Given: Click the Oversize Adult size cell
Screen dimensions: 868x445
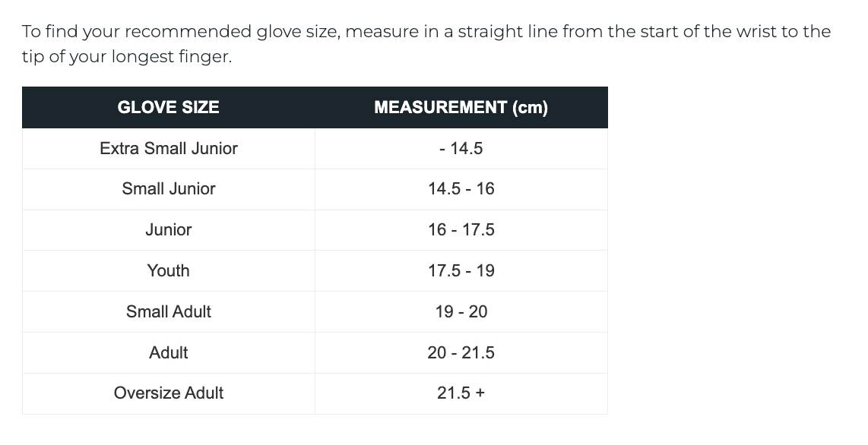Looking at the screenshot, I should [x=168, y=393].
